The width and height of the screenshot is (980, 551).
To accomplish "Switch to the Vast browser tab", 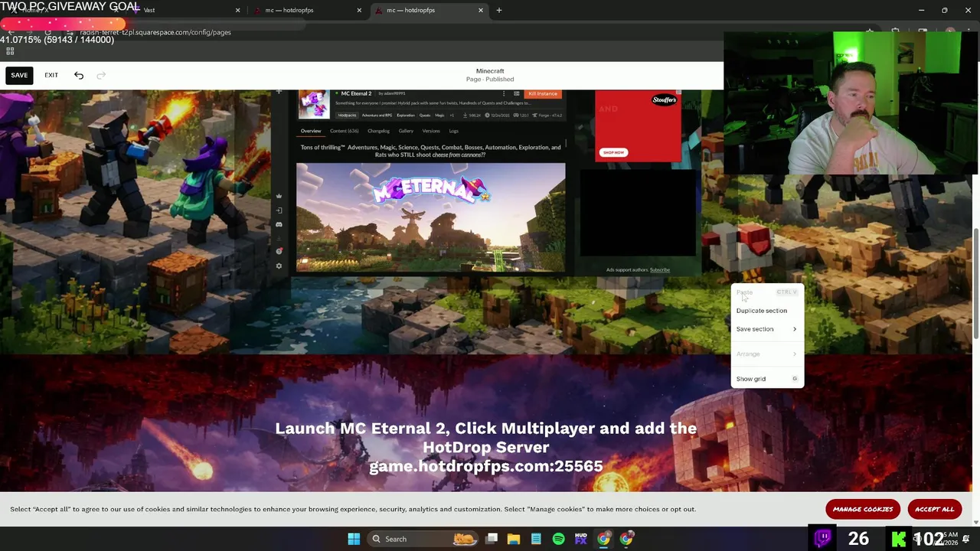I will click(x=184, y=10).
